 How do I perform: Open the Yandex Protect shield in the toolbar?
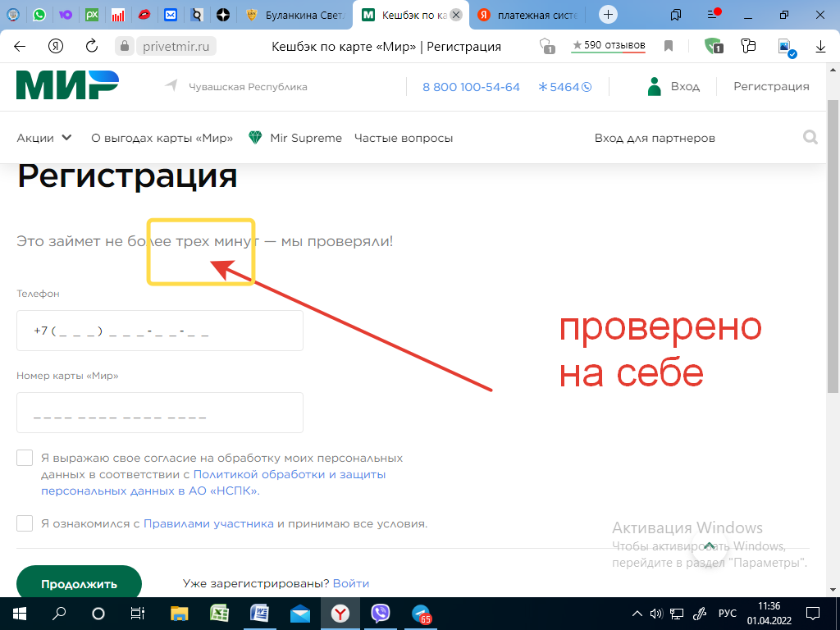[x=713, y=46]
